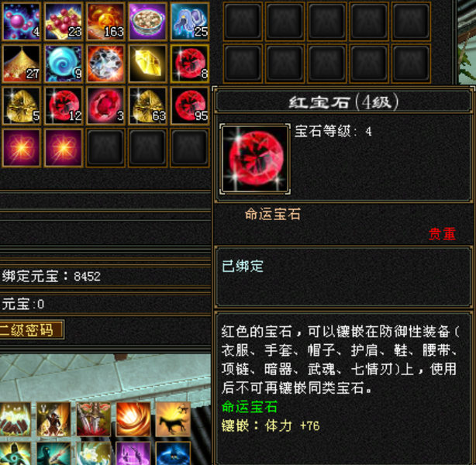Viewport: 476px width, 465px height.
Task: Open the 二级密码 button
Action: (x=31, y=330)
